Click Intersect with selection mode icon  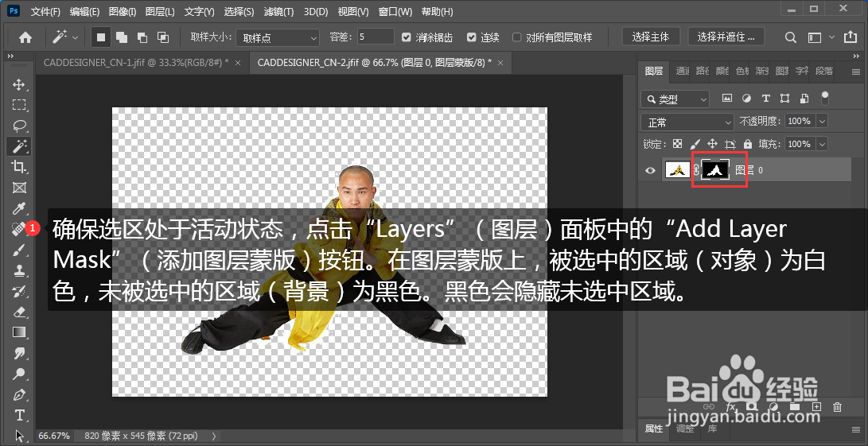pos(163,37)
